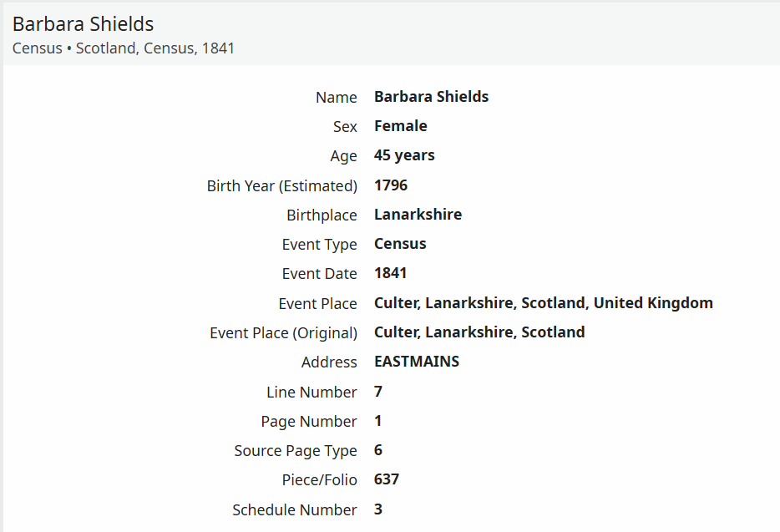This screenshot has height=532, width=780.
Task: Select estimated birth year 1796
Action: (x=391, y=185)
